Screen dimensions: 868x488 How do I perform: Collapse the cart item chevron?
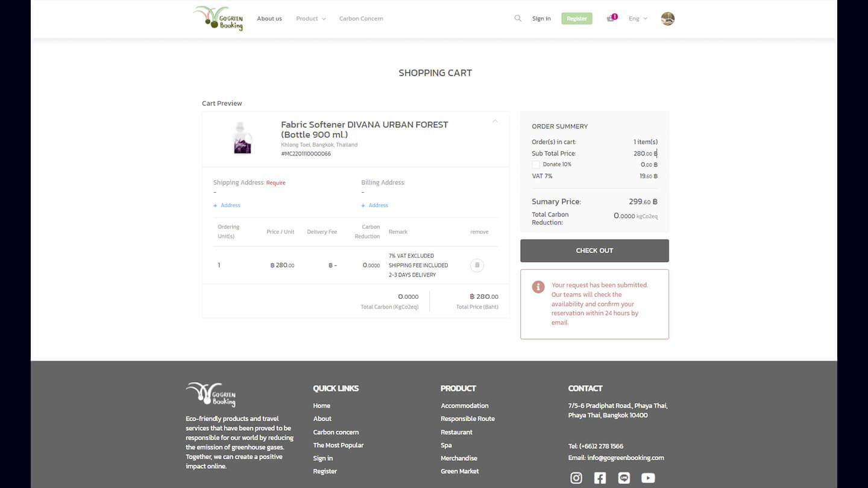[x=495, y=121]
